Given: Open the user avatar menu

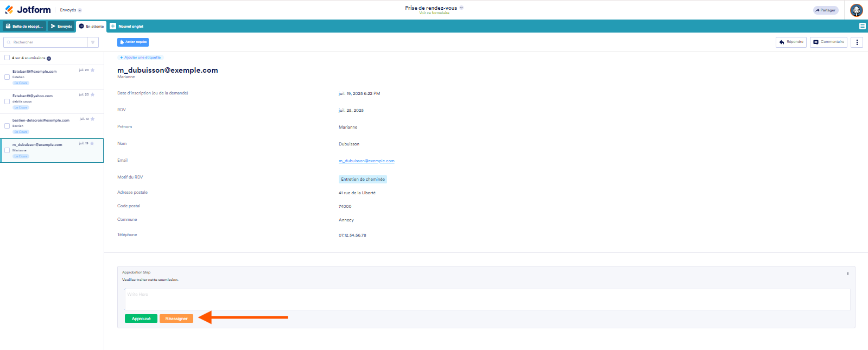Looking at the screenshot, I should point(856,10).
